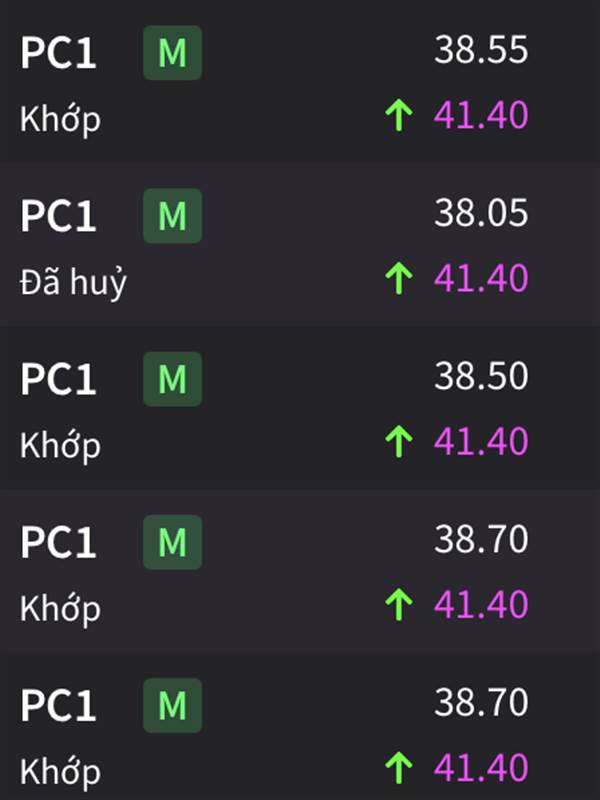Click the Khớp status under the 38.55 order
This screenshot has width=600, height=800.
coord(60,119)
